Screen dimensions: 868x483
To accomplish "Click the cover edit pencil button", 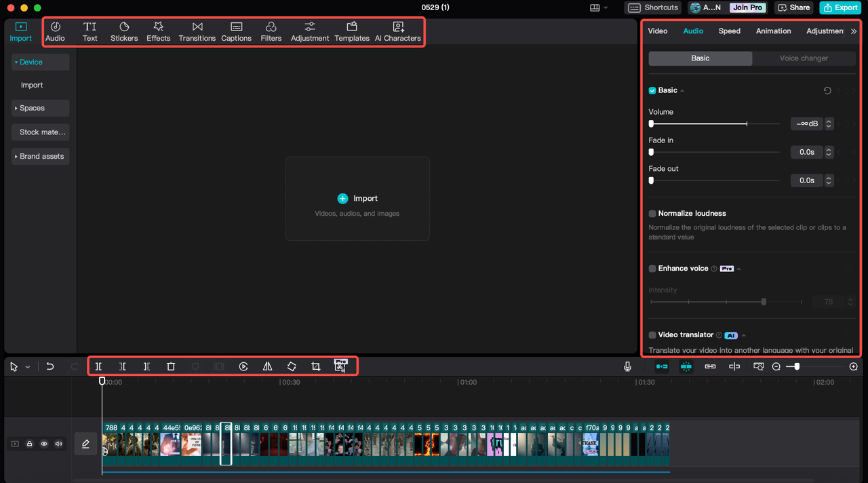I will [x=86, y=444].
